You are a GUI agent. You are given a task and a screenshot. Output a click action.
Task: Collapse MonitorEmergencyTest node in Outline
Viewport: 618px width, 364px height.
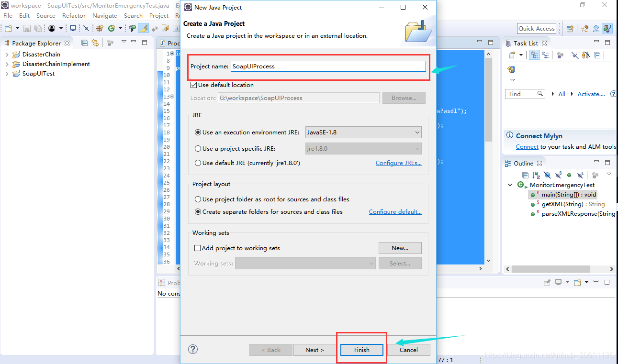click(510, 185)
